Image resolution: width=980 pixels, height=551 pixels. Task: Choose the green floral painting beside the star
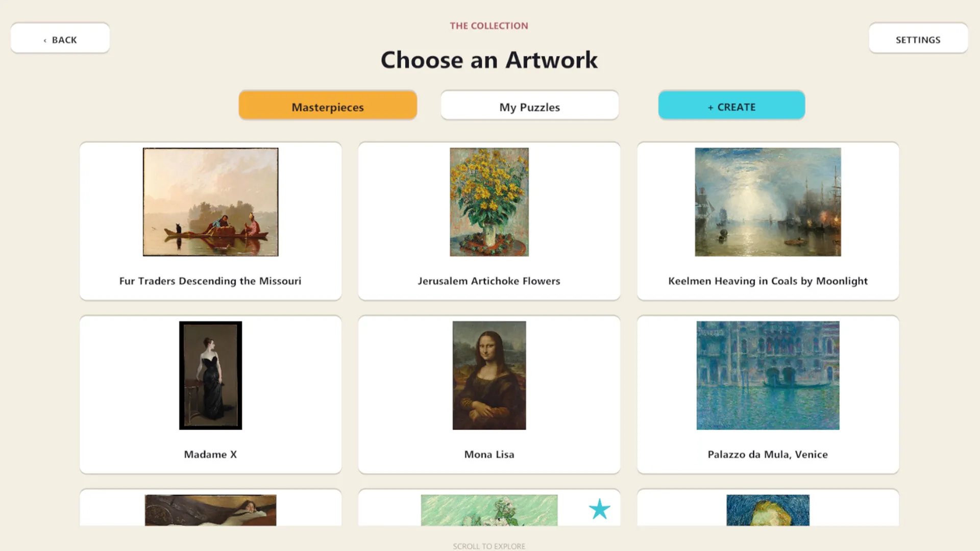pos(489,510)
